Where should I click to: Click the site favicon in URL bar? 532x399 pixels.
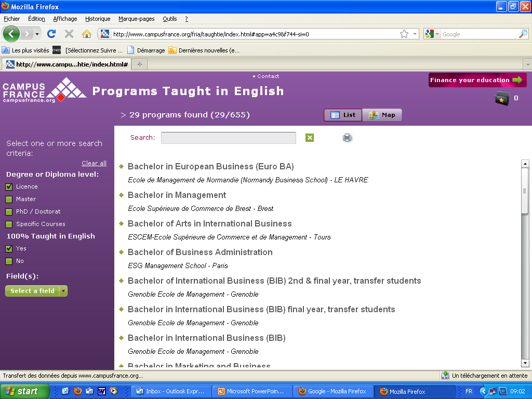pos(105,34)
